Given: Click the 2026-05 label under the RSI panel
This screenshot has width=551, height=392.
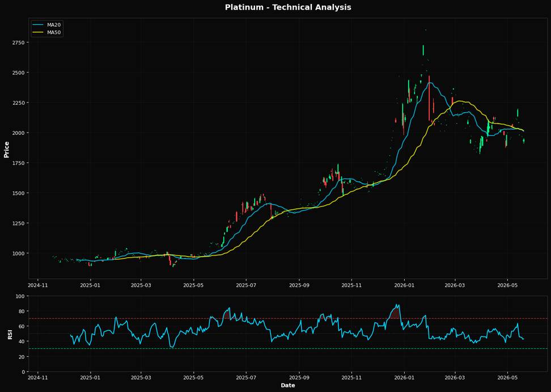Looking at the screenshot, I should click(x=508, y=378).
